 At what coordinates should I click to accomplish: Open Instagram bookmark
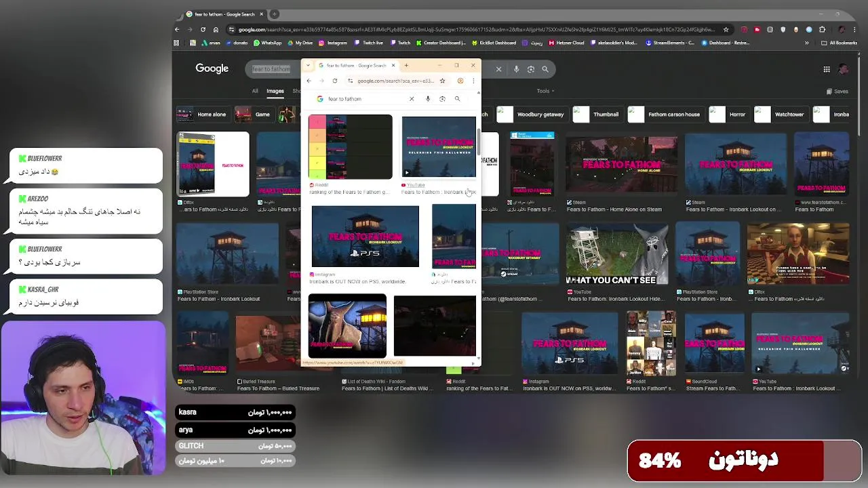(x=332, y=43)
